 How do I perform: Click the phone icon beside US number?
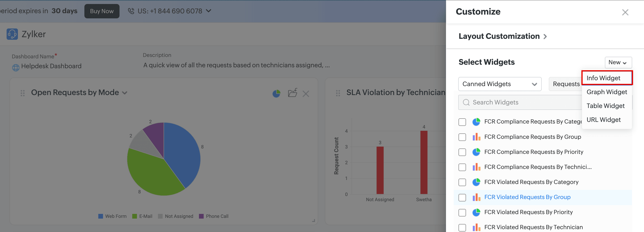coord(131,11)
